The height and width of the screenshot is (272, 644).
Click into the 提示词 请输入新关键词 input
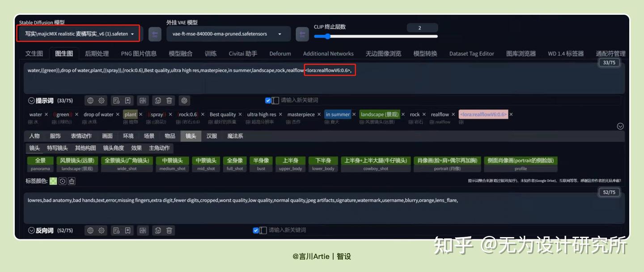449,101
